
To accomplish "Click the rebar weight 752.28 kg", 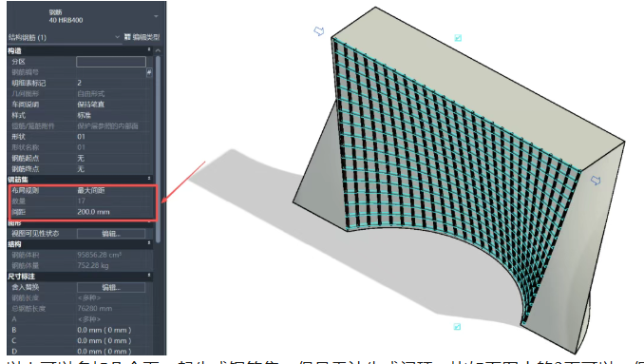I will pyautogui.click(x=93, y=265).
